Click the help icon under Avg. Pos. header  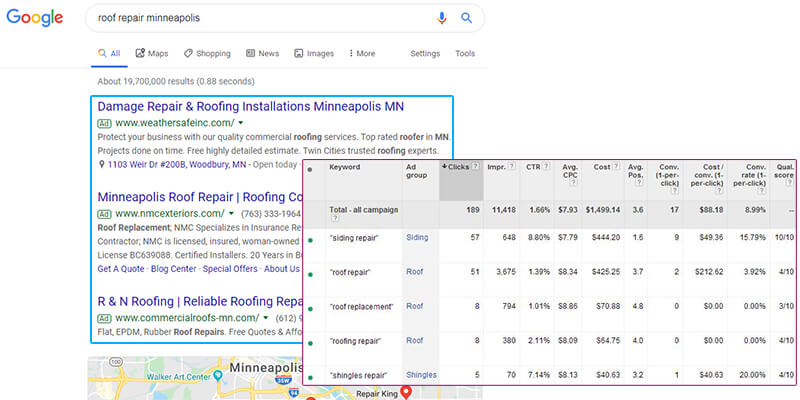coord(639,183)
